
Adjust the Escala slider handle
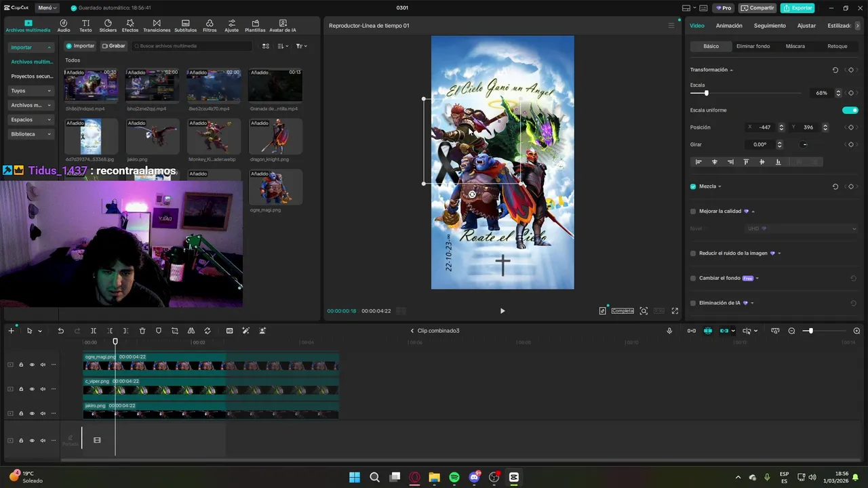coord(706,93)
